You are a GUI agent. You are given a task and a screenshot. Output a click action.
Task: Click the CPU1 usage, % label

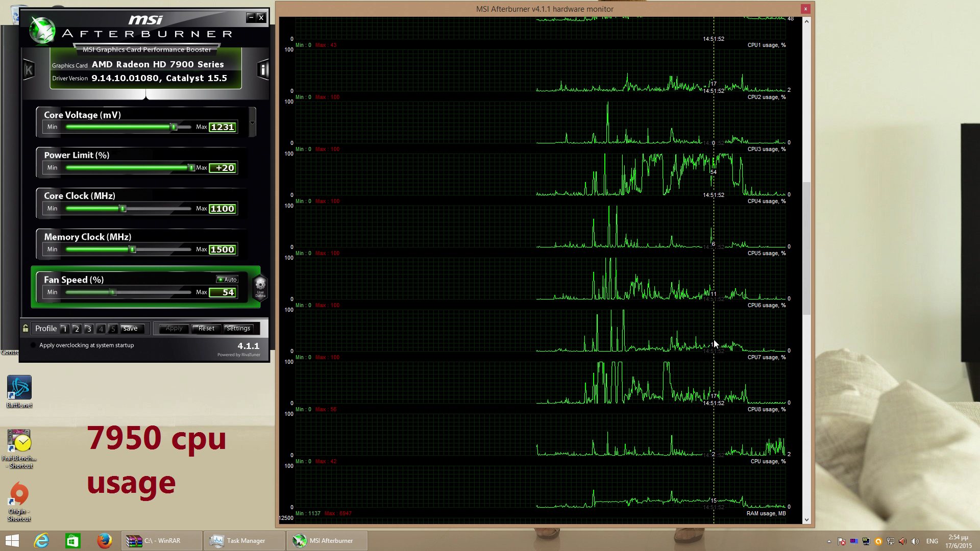pos(767,45)
